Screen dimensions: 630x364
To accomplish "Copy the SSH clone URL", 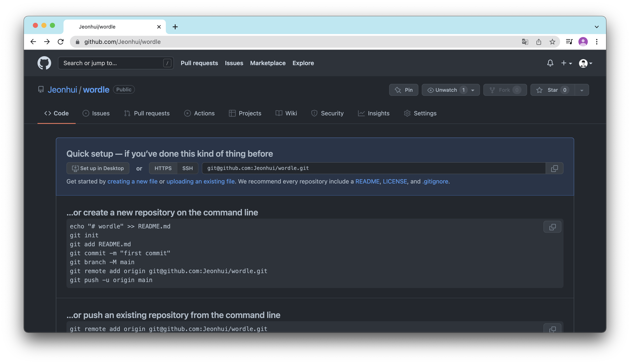I will point(554,168).
